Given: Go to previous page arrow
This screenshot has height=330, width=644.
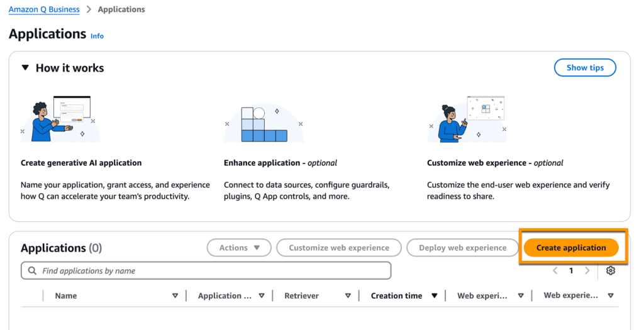Looking at the screenshot, I should [555, 271].
